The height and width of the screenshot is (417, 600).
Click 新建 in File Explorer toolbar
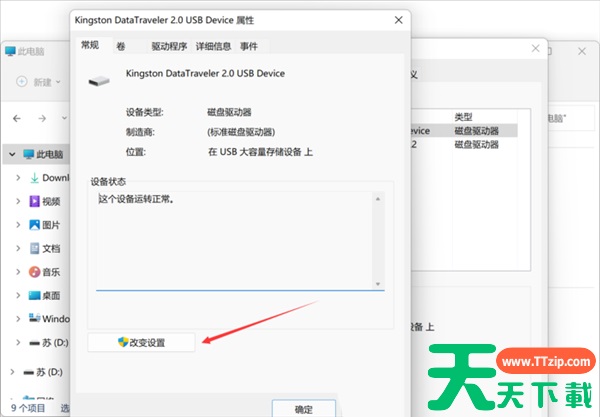42,82
